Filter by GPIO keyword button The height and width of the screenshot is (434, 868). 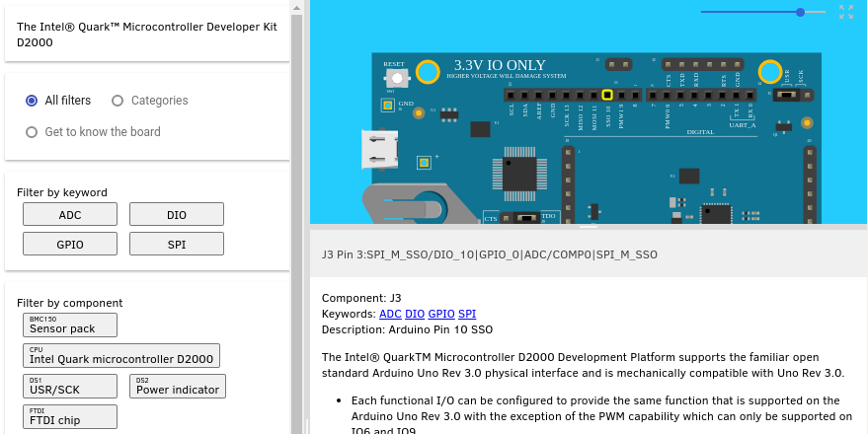click(x=70, y=244)
